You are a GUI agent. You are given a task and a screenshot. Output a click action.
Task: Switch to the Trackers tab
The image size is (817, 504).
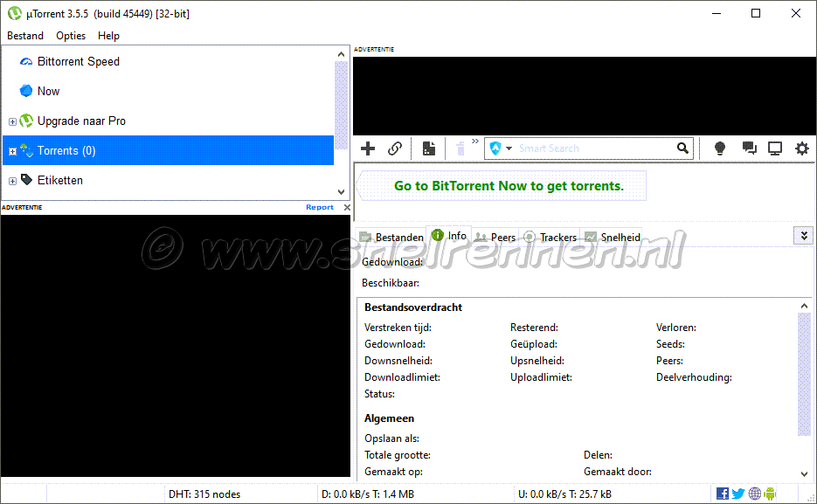pos(550,237)
